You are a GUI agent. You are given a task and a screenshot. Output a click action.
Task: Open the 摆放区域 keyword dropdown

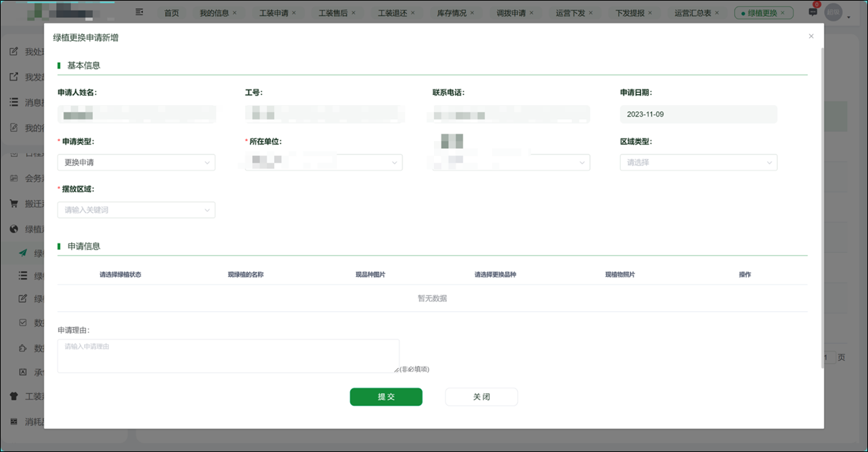click(135, 209)
